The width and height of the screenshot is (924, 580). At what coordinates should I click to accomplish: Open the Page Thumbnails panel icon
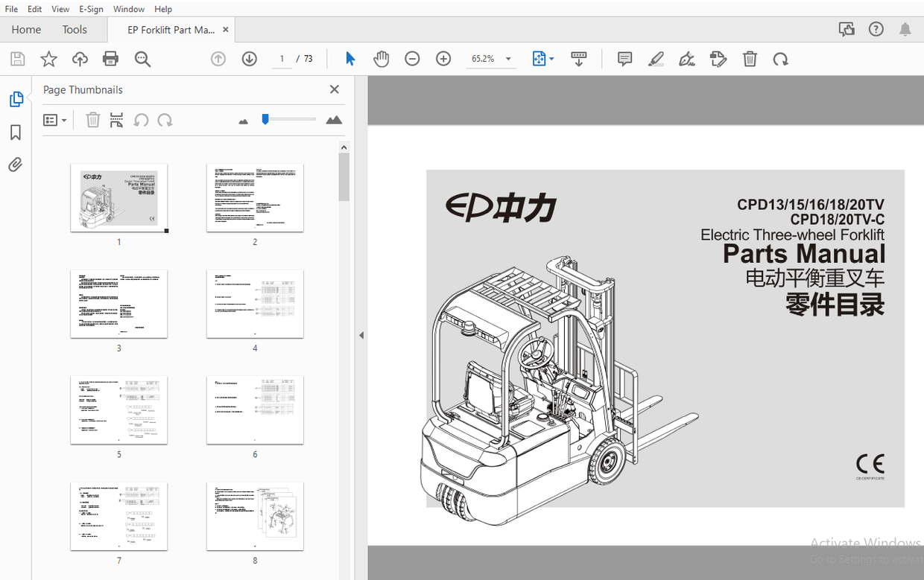(x=16, y=98)
